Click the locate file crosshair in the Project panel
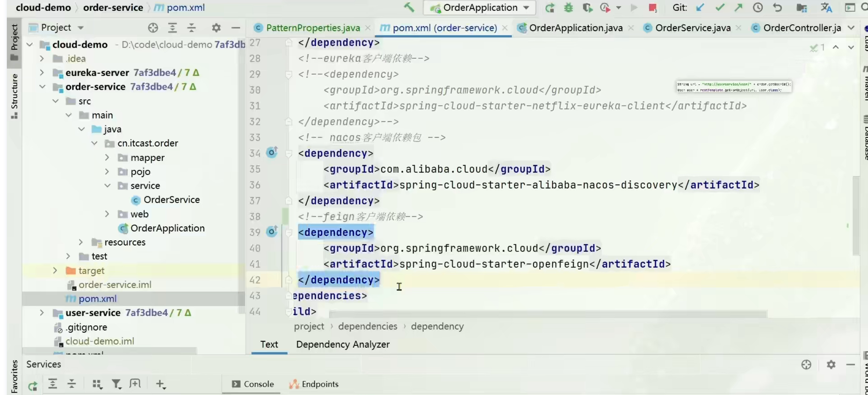The height and width of the screenshot is (395, 868). point(153,28)
